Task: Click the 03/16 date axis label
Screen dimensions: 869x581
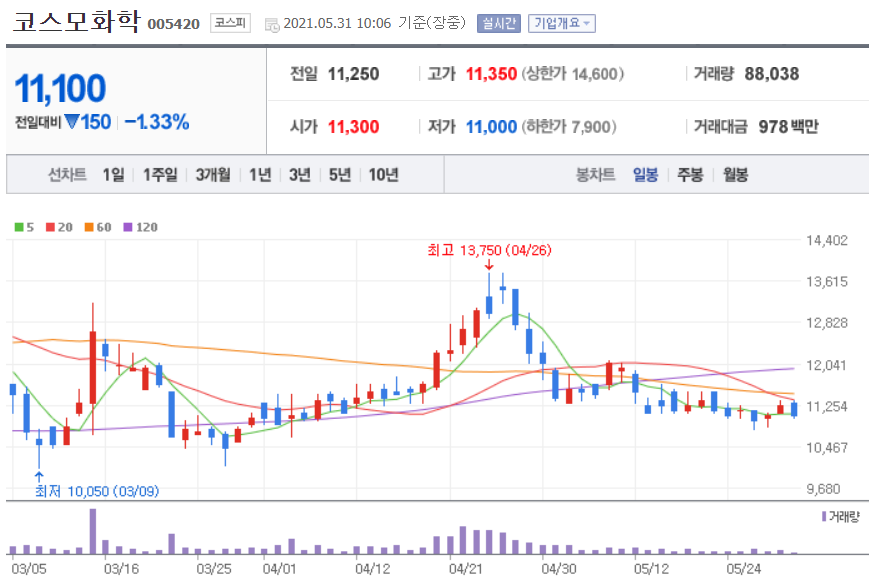Action: click(121, 569)
